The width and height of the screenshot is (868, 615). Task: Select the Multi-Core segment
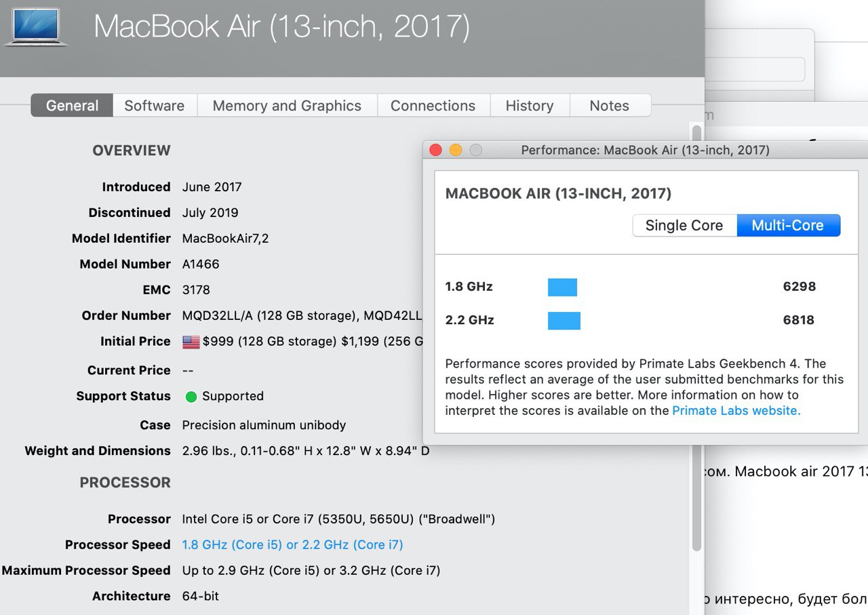pos(788,225)
